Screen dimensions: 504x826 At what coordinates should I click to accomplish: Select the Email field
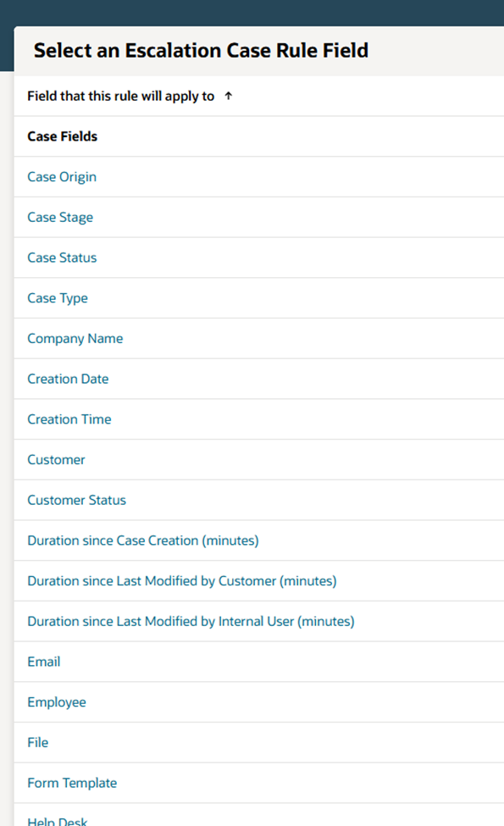[x=44, y=662]
